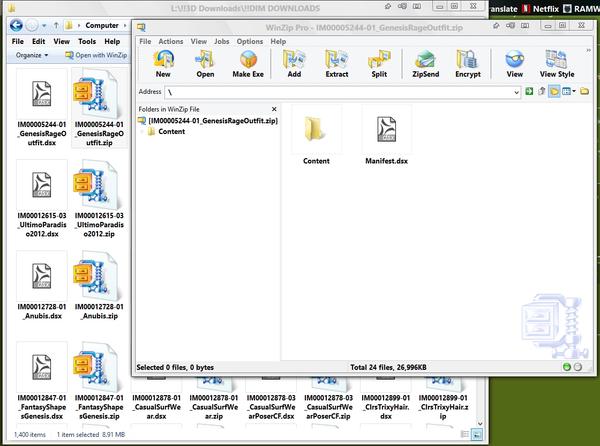Click the Extract toolbar icon
This screenshot has height=446, width=600.
point(337,64)
